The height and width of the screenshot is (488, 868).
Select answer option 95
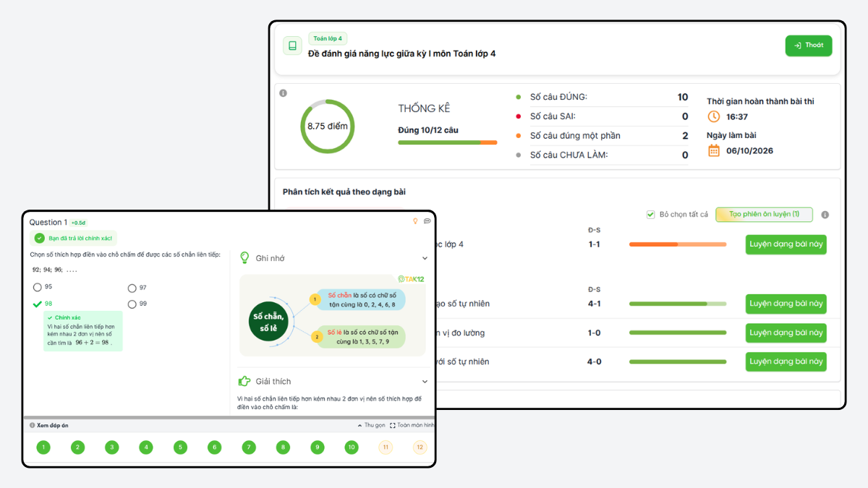38,287
